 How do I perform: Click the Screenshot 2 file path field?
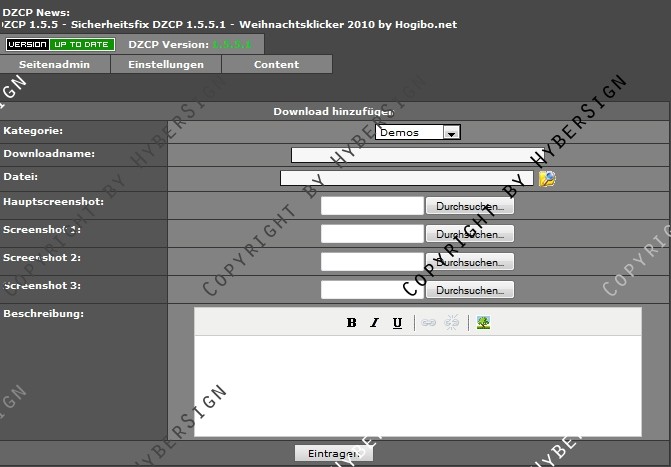click(372, 262)
